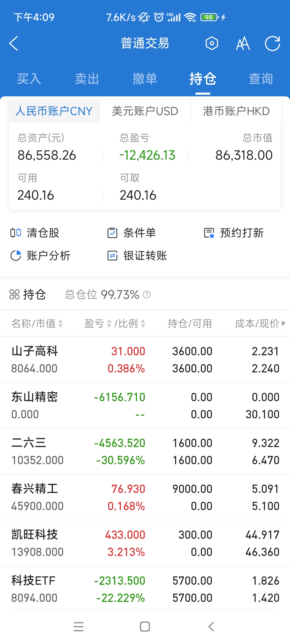Switch to the 卖出 sell tab
Image resolution: width=290 pixels, height=644 pixels.
point(87,79)
